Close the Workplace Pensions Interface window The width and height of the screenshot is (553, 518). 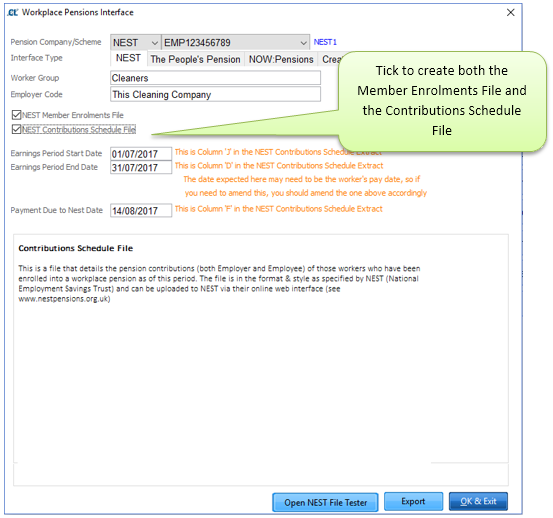pos(510,12)
